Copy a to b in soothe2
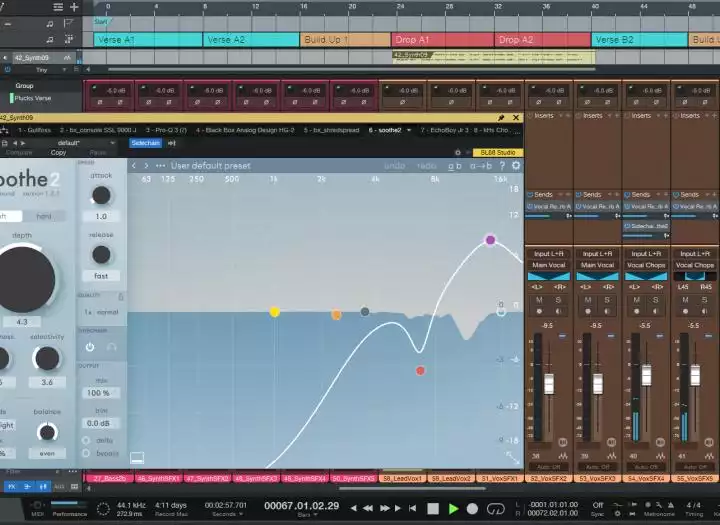The width and height of the screenshot is (720, 525). tap(481, 166)
